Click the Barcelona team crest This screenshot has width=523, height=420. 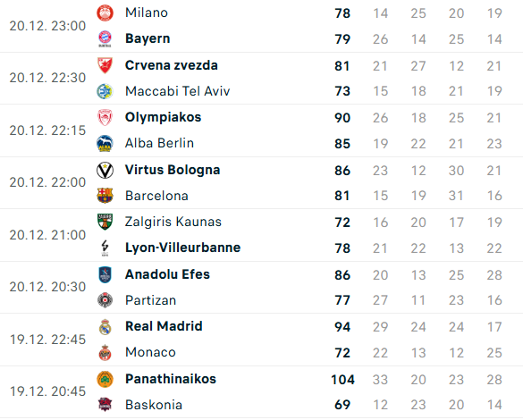[105, 196]
